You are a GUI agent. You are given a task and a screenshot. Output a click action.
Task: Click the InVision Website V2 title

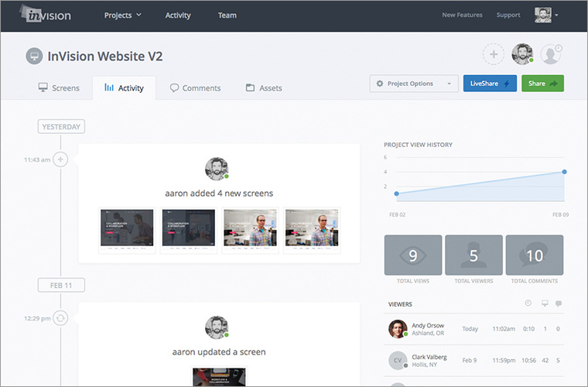(x=105, y=57)
